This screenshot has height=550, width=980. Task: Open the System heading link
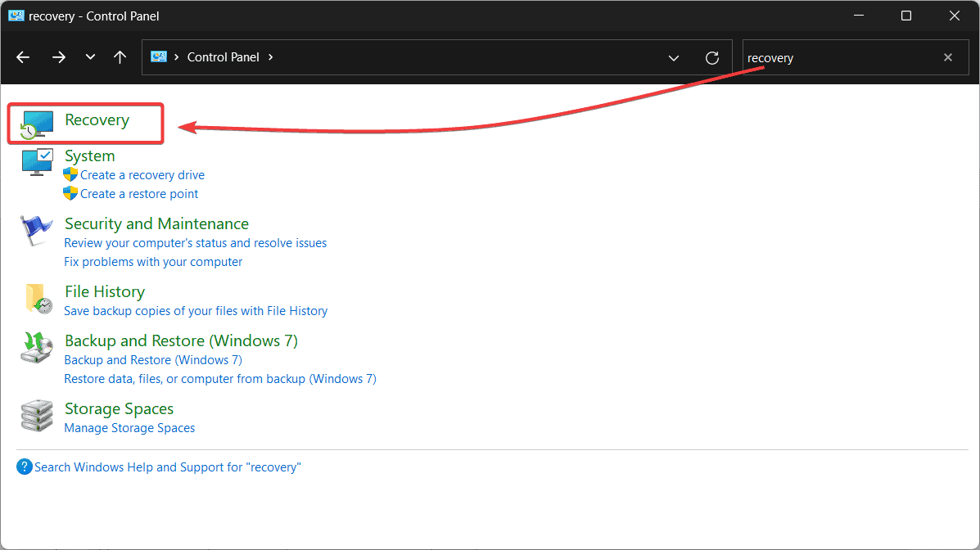[90, 156]
